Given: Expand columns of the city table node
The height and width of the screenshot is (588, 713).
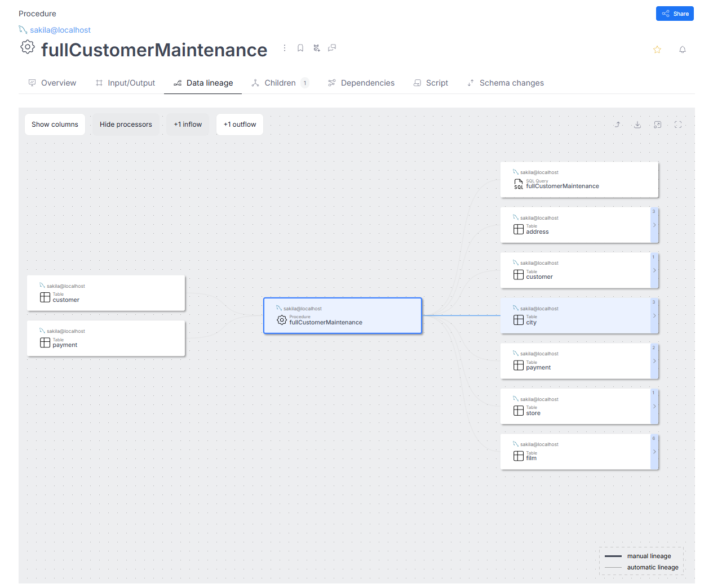Looking at the screenshot, I should click(654, 316).
